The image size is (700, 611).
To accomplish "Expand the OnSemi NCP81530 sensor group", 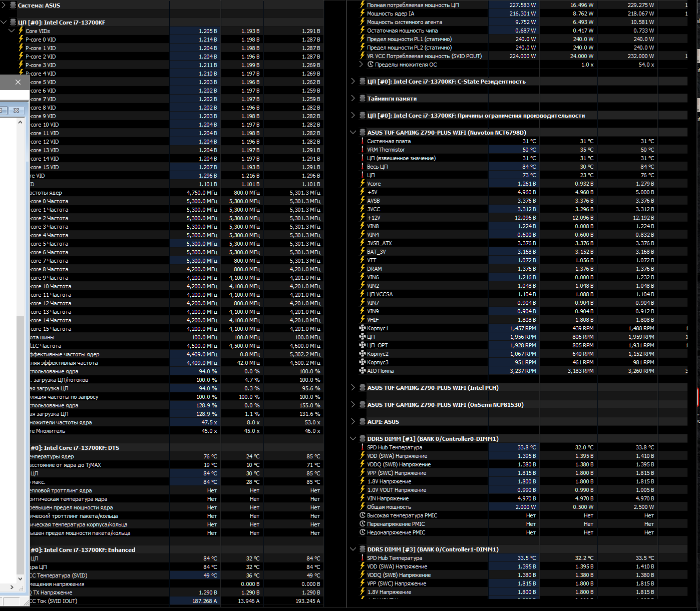I will [x=353, y=404].
